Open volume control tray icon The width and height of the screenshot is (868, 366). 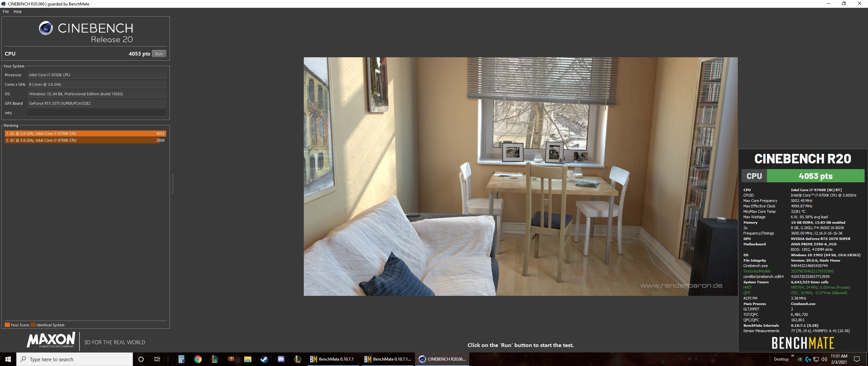(x=824, y=359)
